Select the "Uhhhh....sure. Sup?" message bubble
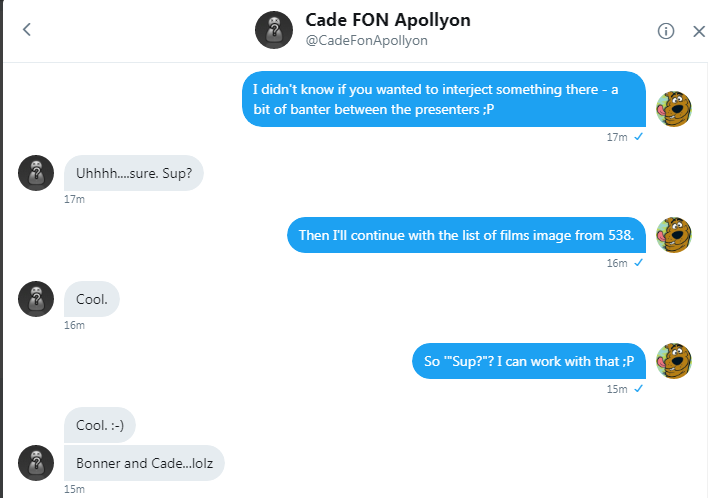The image size is (708, 498). 134,173
